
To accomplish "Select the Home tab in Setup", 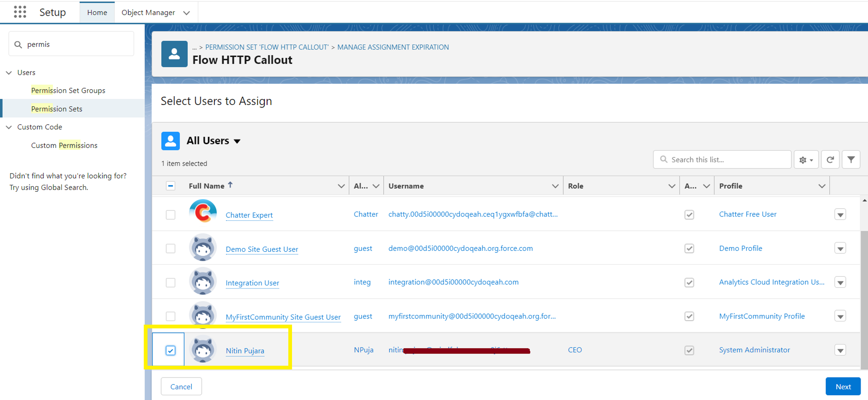I will (97, 12).
